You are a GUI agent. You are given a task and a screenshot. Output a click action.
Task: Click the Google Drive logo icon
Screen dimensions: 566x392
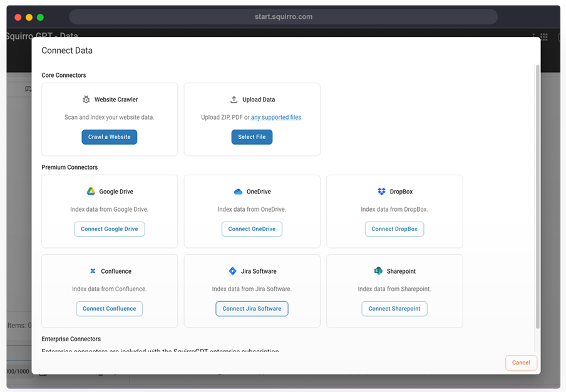coord(91,192)
